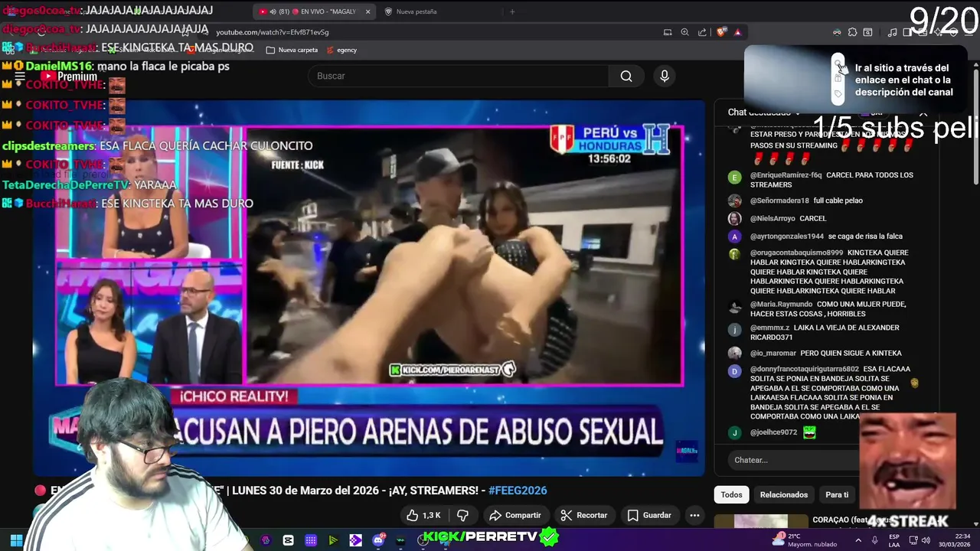Open the YouTube hamburger guide menu

coord(21,76)
